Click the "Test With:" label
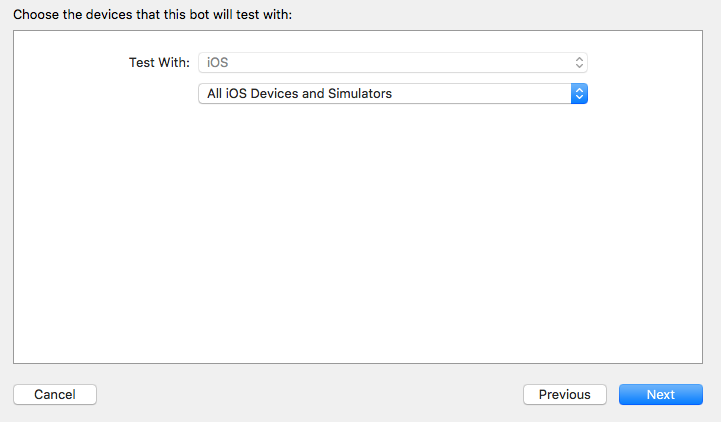Image resolution: width=721 pixels, height=422 pixels. pyautogui.click(x=159, y=62)
